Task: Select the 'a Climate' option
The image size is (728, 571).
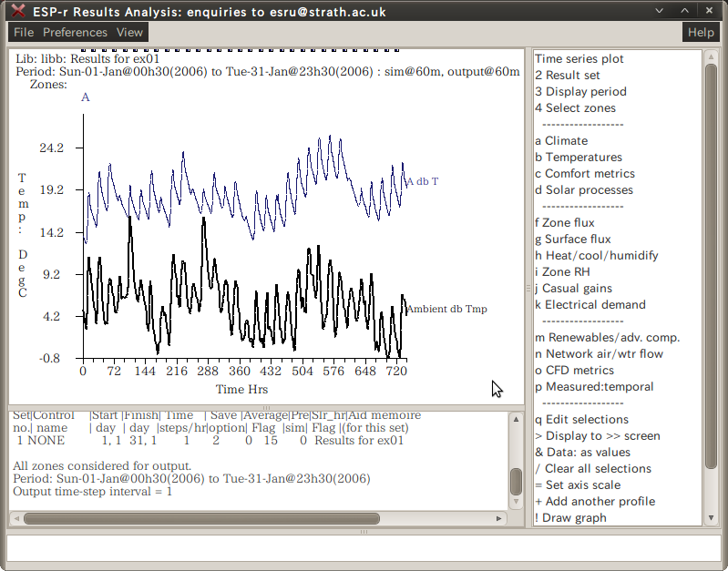Action: 561,141
